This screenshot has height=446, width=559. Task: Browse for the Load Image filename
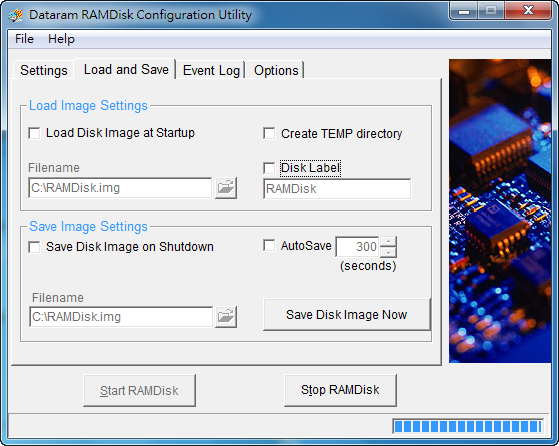[226, 188]
